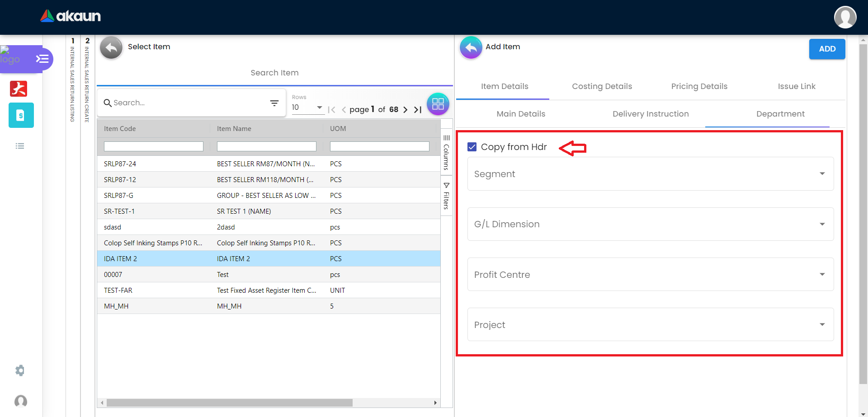Click the horizontal scrollbar under item table
The height and width of the screenshot is (417, 868).
coord(229,403)
